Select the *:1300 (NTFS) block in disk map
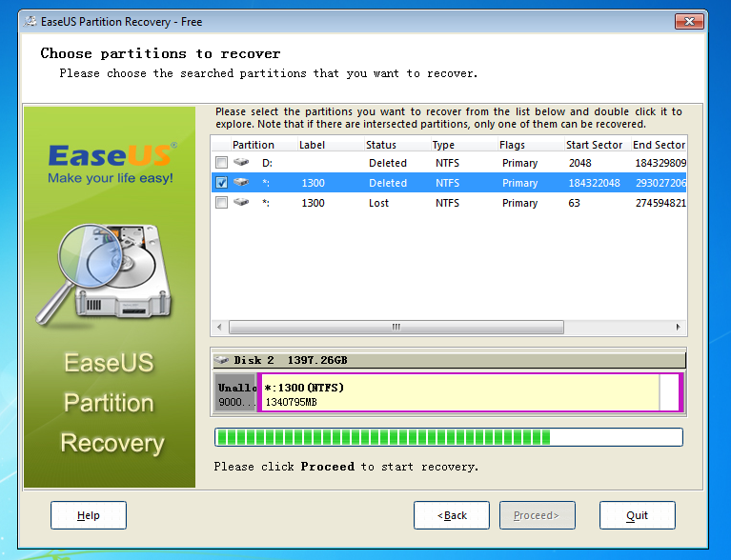Viewport: 731px width, 560px height. point(471,392)
